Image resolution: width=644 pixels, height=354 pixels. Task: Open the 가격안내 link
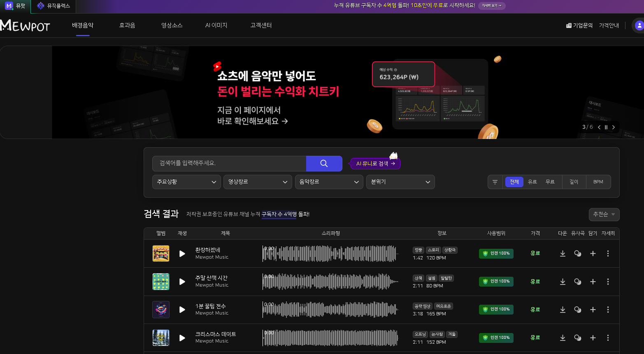[609, 25]
